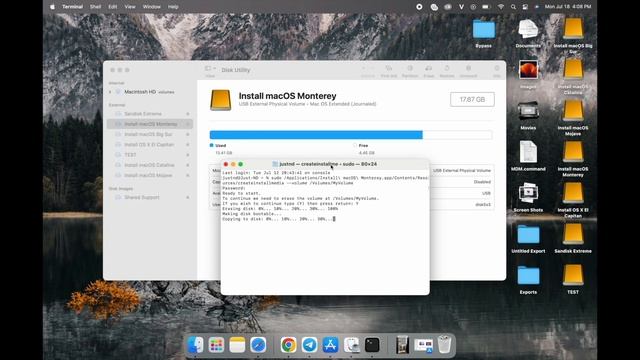Image resolution: width=640 pixels, height=360 pixels.
Task: Click Restore in Disk Utility toolbar
Action: coord(447,71)
